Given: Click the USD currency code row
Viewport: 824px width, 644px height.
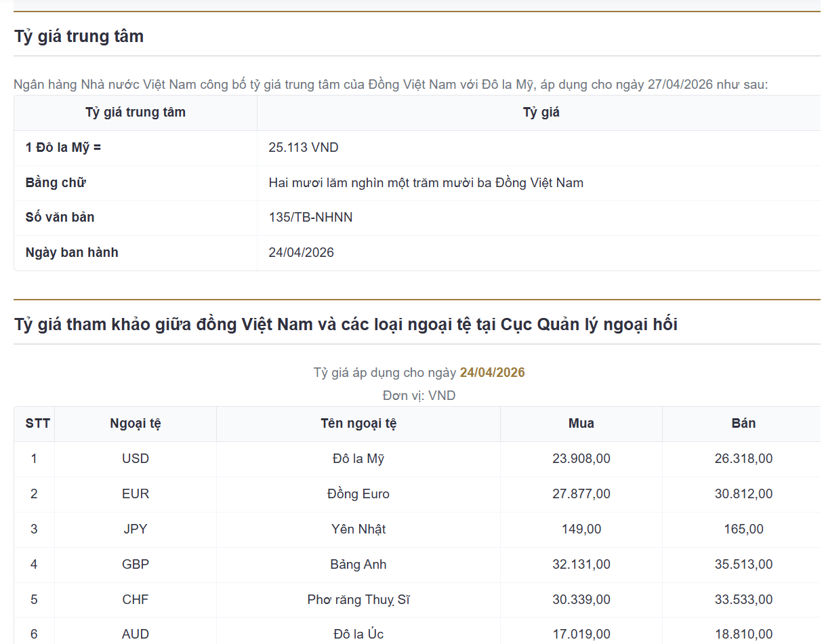Looking at the screenshot, I should click(x=136, y=458).
